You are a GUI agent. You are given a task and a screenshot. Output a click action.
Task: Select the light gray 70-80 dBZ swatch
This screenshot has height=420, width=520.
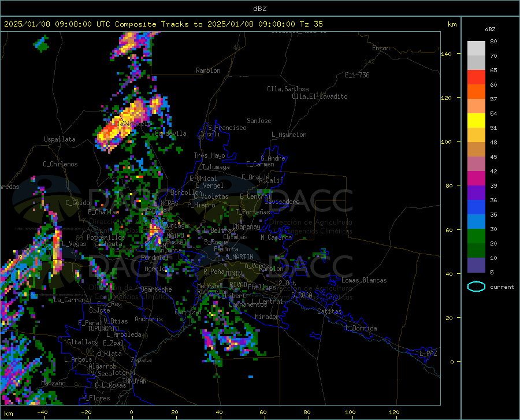(476, 49)
